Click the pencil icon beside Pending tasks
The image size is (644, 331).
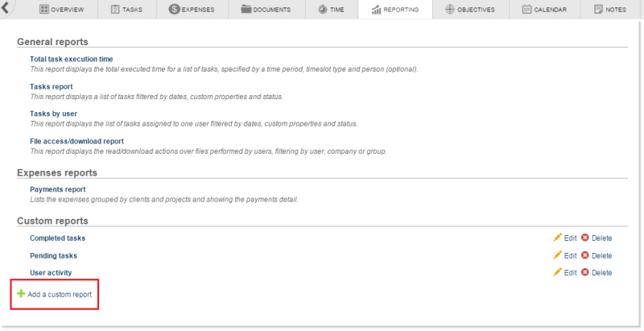(558, 255)
